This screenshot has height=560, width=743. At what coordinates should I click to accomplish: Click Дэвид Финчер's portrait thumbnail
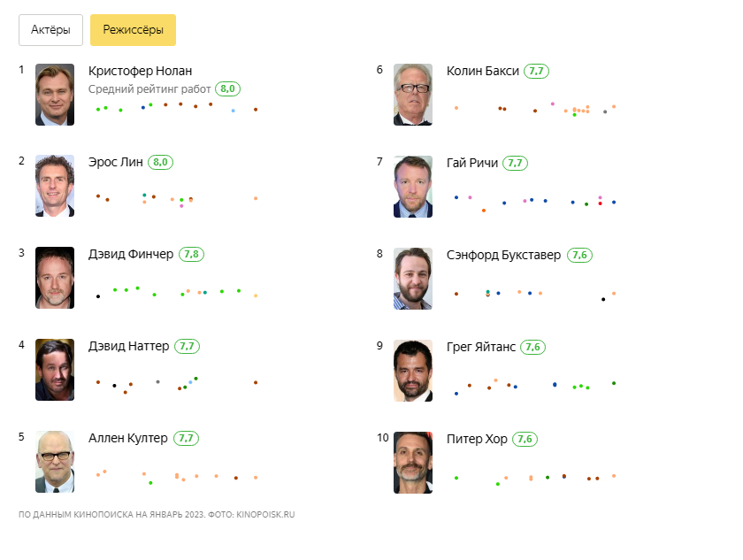click(x=55, y=278)
